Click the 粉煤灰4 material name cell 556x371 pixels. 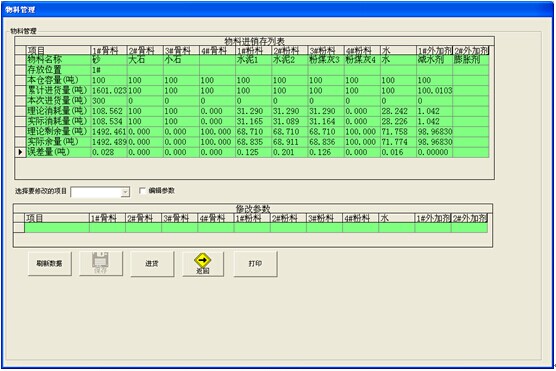[362, 60]
